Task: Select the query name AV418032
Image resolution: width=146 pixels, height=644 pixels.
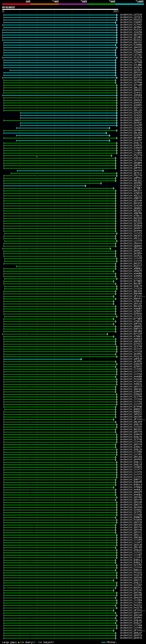Action: 8,7
